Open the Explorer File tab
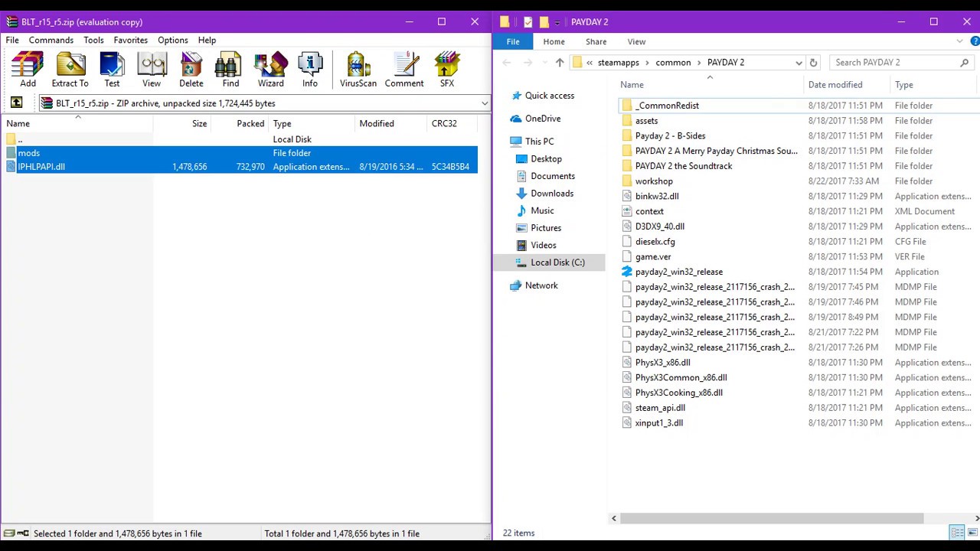Image resolution: width=980 pixels, height=551 pixels. click(513, 42)
